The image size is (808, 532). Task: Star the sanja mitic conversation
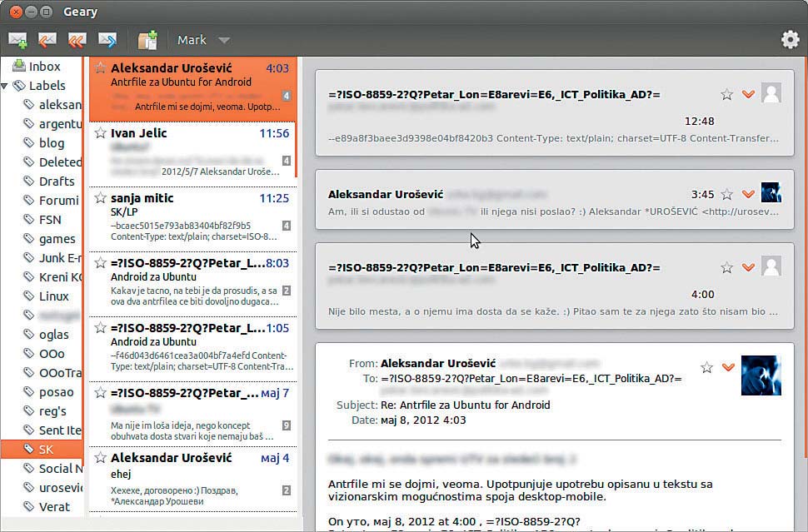coord(101,198)
